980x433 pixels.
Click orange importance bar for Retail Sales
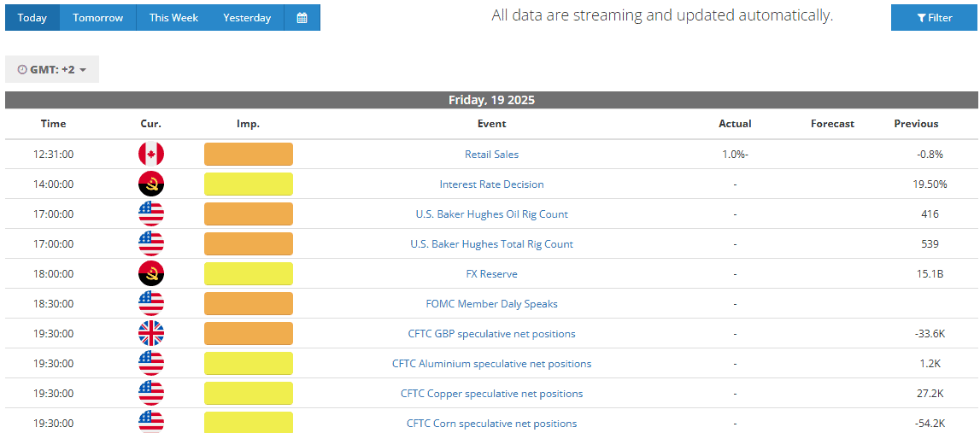(x=249, y=155)
